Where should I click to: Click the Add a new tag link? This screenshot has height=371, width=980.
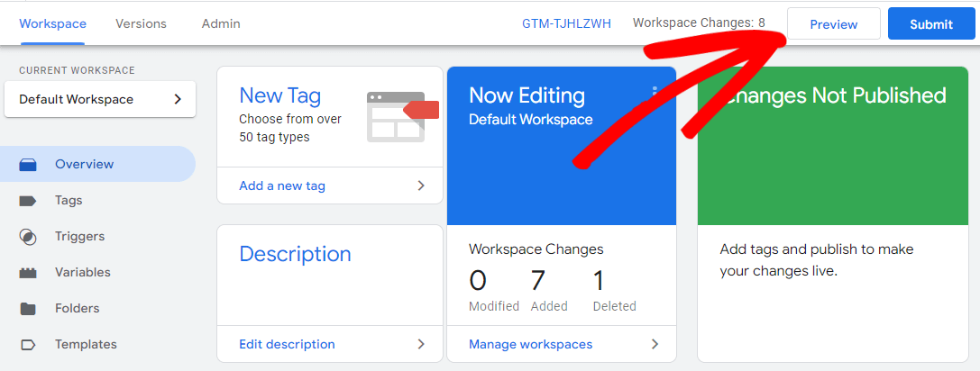(282, 185)
